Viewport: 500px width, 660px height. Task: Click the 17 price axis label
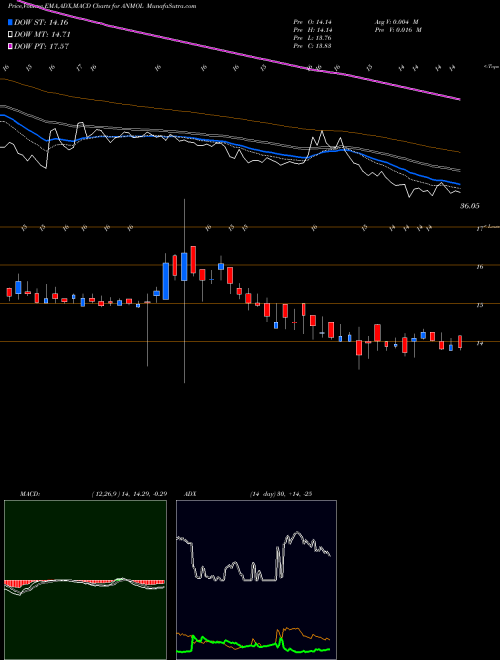click(x=479, y=229)
